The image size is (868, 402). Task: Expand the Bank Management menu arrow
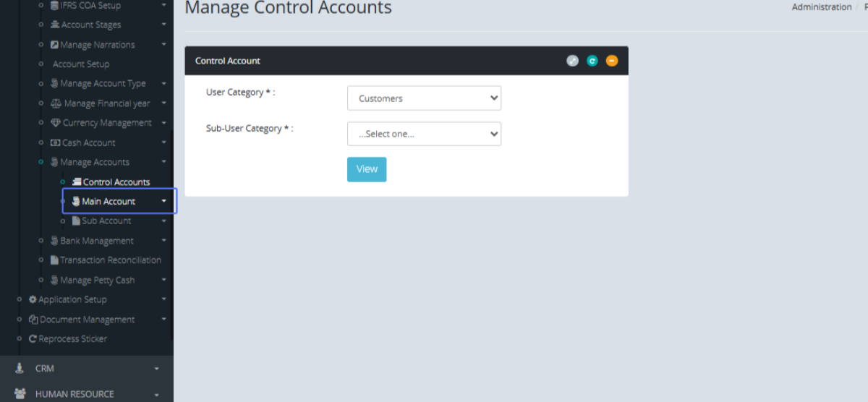tap(164, 241)
